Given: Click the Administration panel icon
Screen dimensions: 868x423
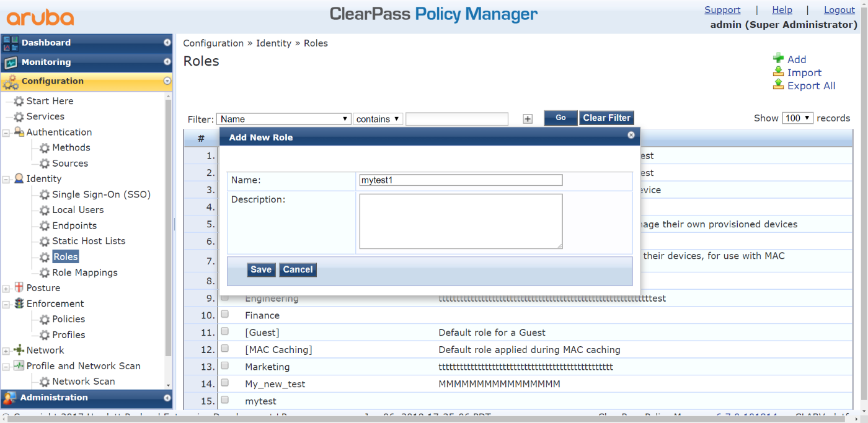Looking at the screenshot, I should coord(9,398).
